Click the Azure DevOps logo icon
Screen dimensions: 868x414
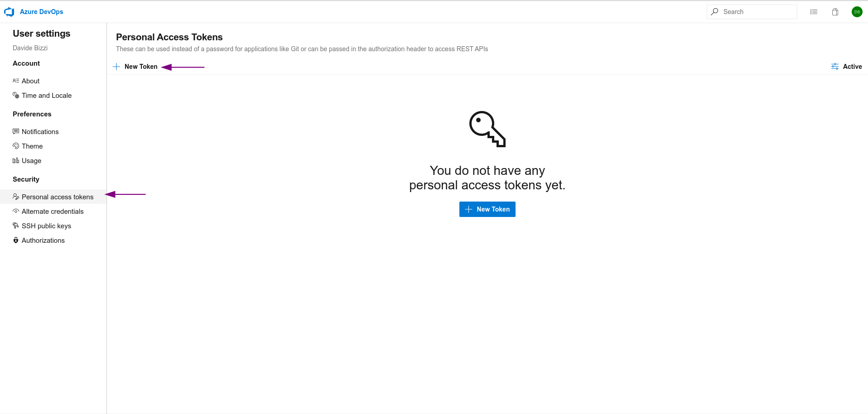tap(9, 12)
